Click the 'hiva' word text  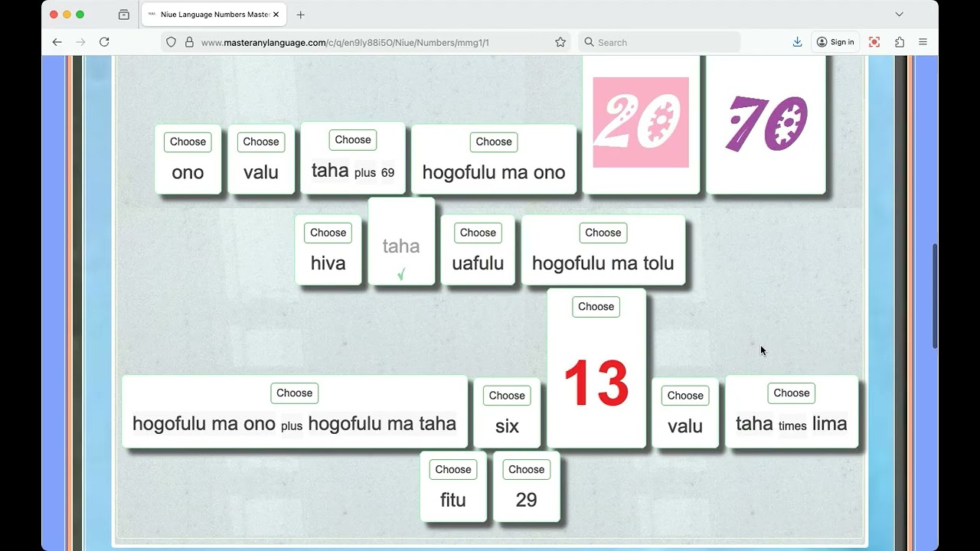328,263
